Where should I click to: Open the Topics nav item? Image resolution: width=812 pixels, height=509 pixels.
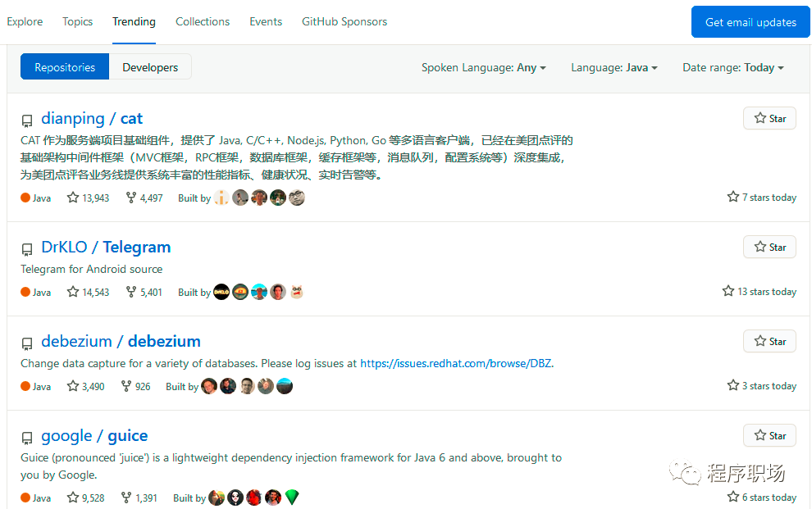(78, 22)
